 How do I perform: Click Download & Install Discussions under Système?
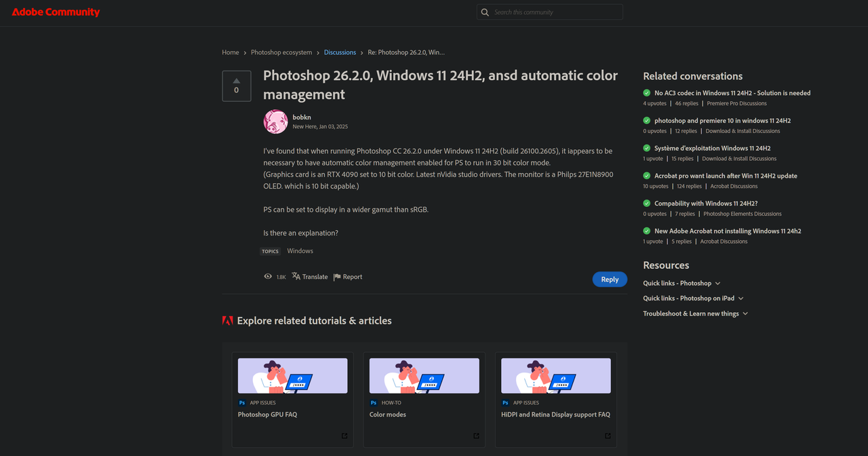click(x=739, y=159)
